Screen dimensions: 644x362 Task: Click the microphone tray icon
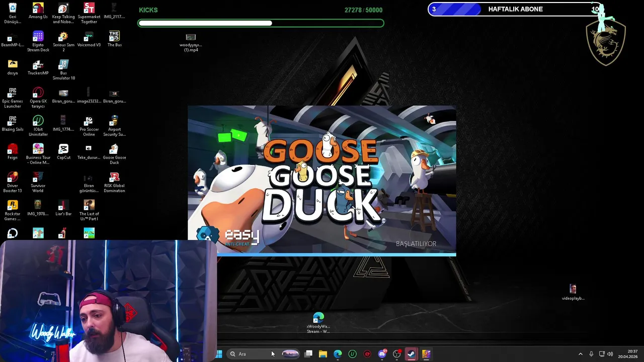[x=591, y=354]
